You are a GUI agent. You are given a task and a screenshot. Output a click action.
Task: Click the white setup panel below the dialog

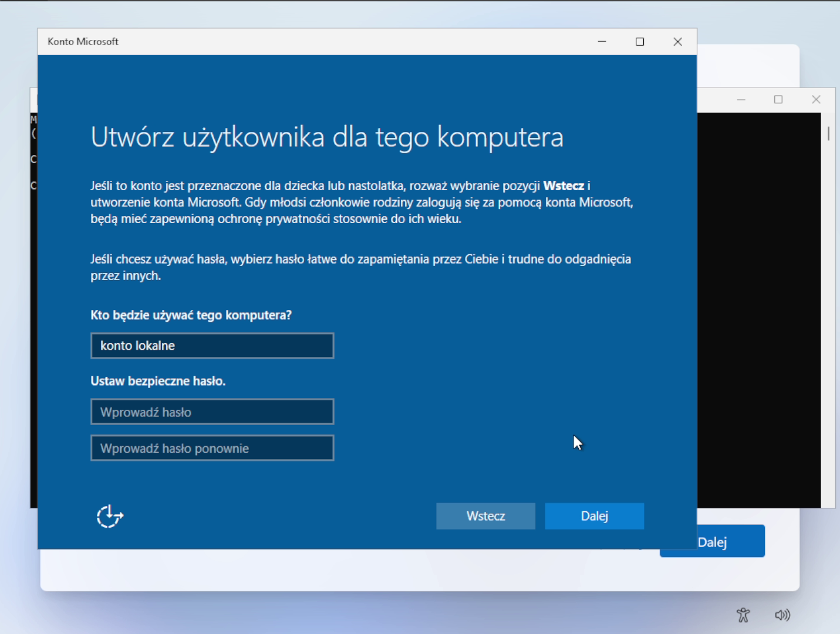pos(411,569)
